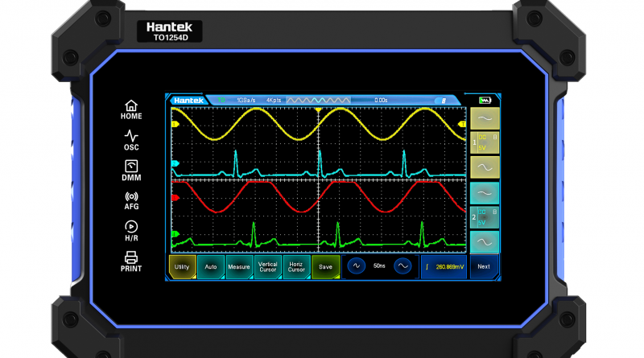Click the left timebase waveform icon
644x358 pixels.
click(355, 266)
